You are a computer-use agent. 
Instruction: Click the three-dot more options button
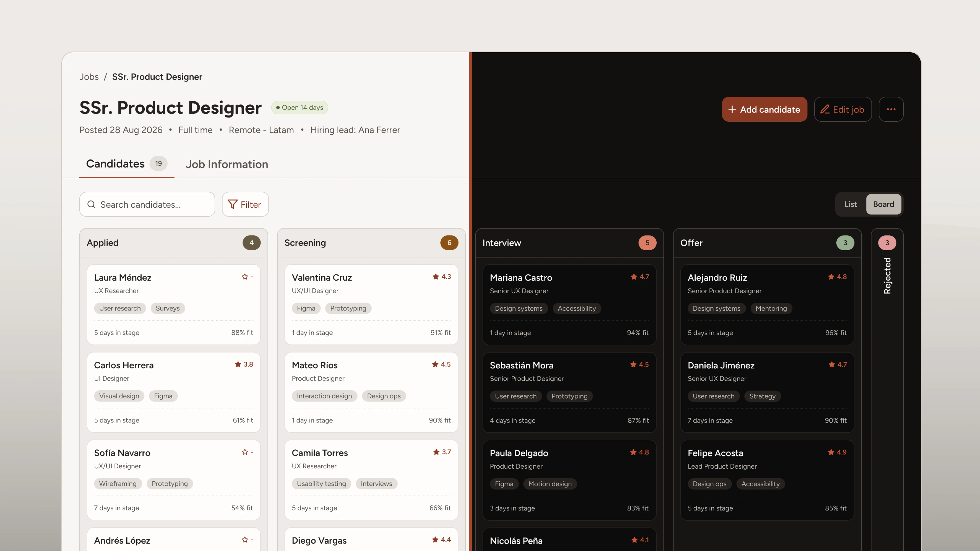point(891,109)
